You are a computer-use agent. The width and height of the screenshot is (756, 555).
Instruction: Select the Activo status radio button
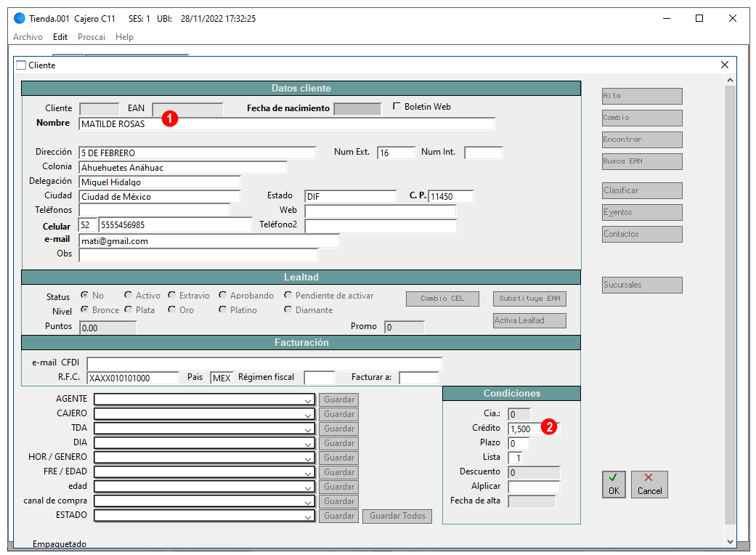pos(128,295)
